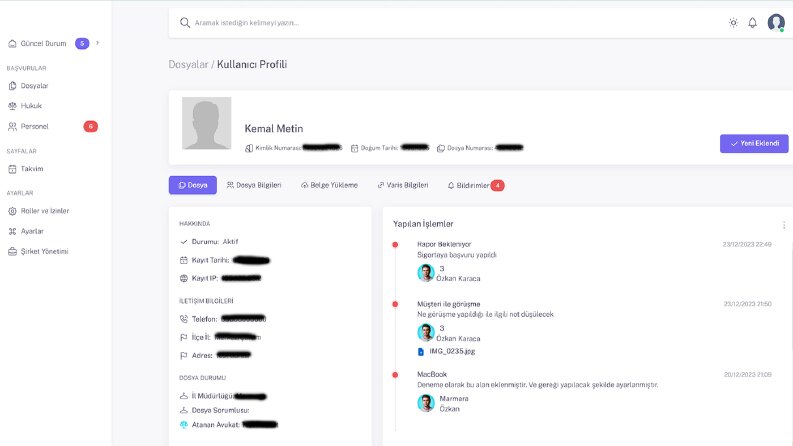Click the Adres flag icon
The width and height of the screenshot is (793, 446).
coord(184,355)
